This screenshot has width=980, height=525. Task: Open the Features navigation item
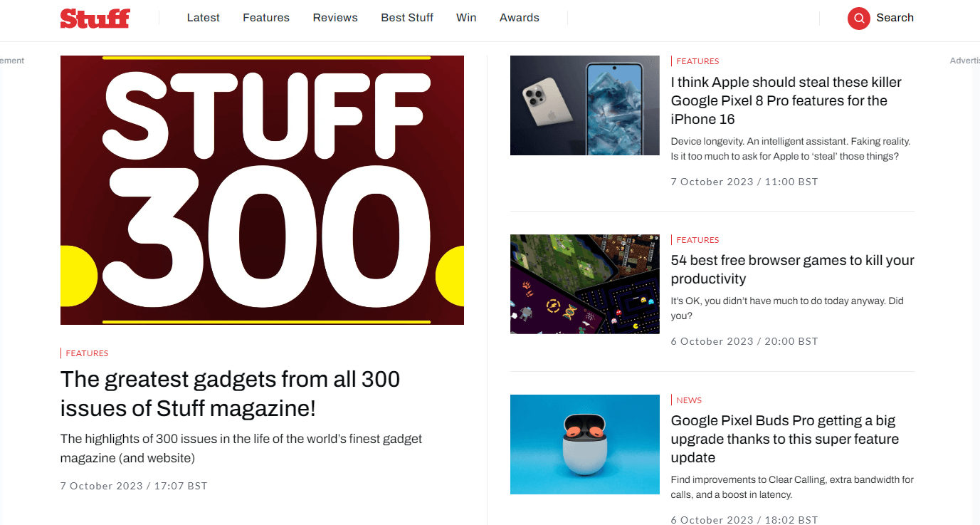click(266, 18)
